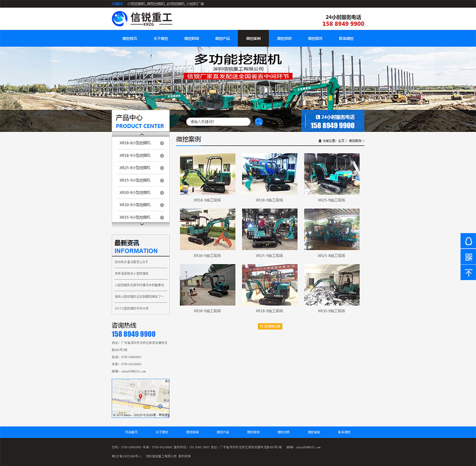
Task: Click 微挖案例 in the breadcrumb
Action: coord(355,141)
